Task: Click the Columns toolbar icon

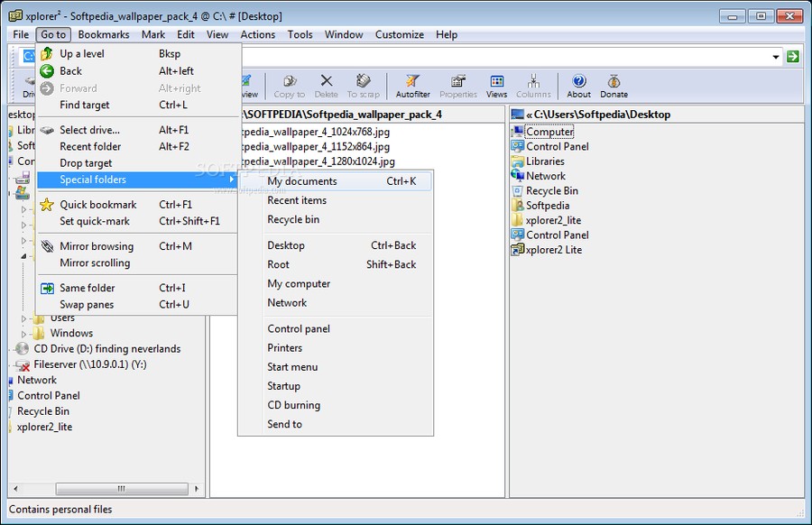Action: click(533, 81)
